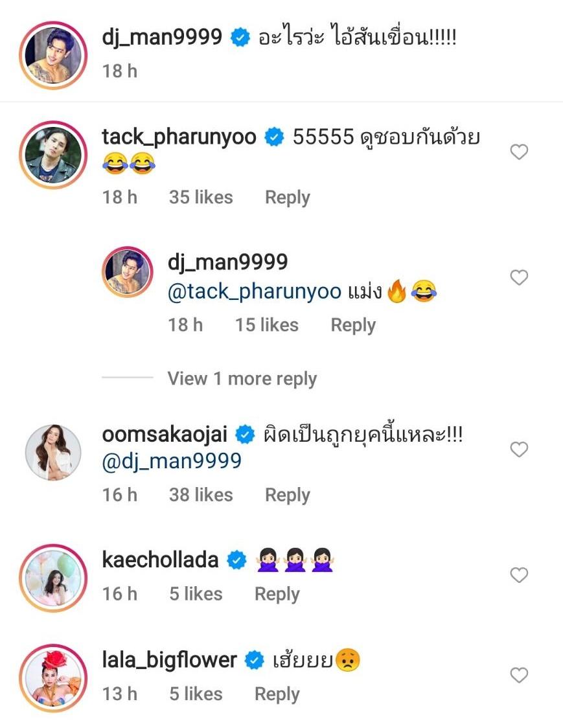
Task: Click the @dj_man9999 mention link
Action: point(172,461)
